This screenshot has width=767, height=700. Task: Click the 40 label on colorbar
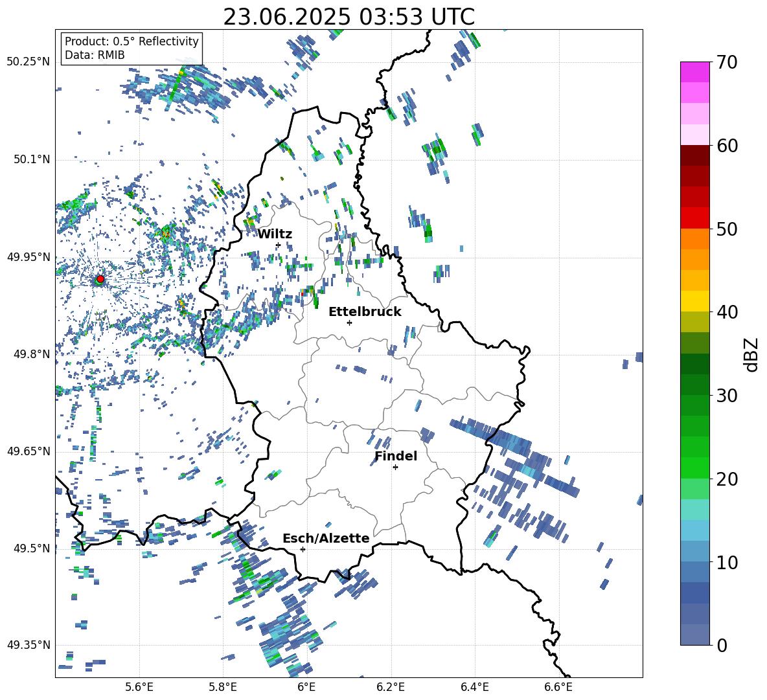726,312
